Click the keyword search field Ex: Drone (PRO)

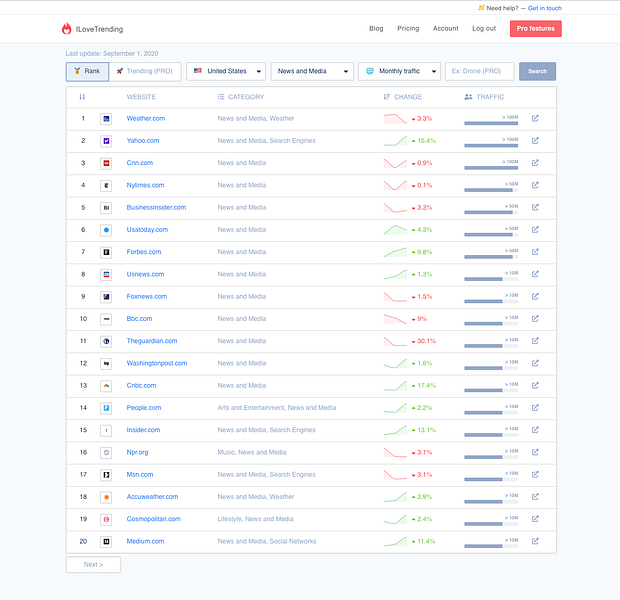[480, 71]
